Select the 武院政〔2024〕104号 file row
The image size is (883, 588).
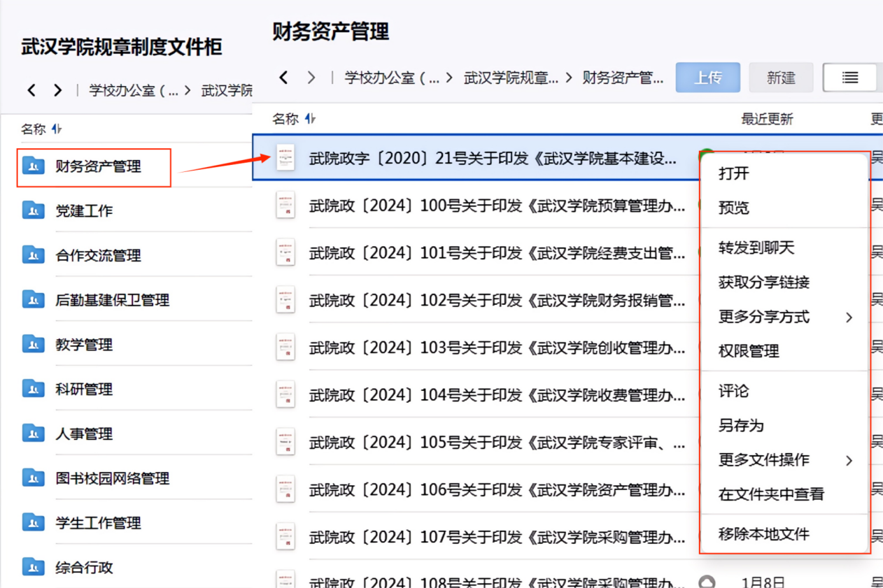click(490, 396)
